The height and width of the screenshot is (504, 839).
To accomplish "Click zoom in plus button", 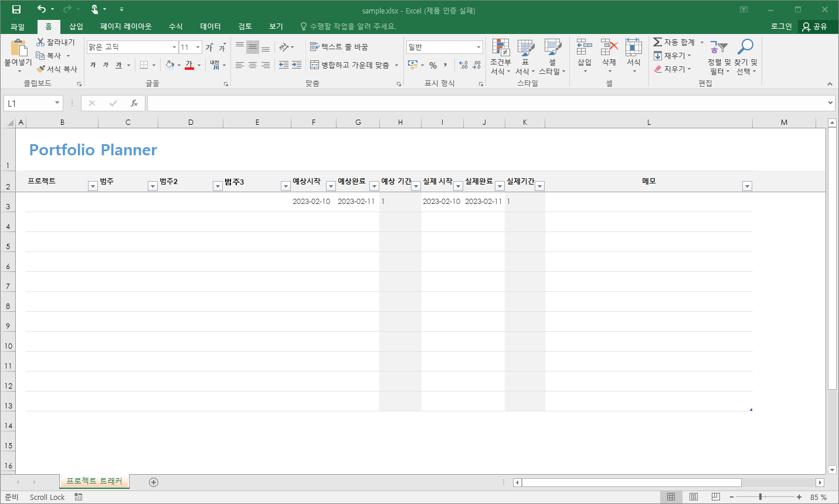I will coord(799,497).
